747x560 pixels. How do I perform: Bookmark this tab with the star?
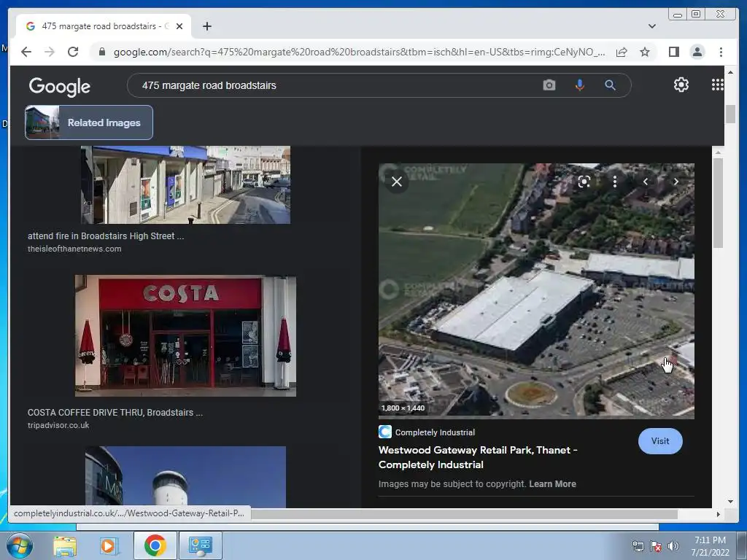click(645, 52)
